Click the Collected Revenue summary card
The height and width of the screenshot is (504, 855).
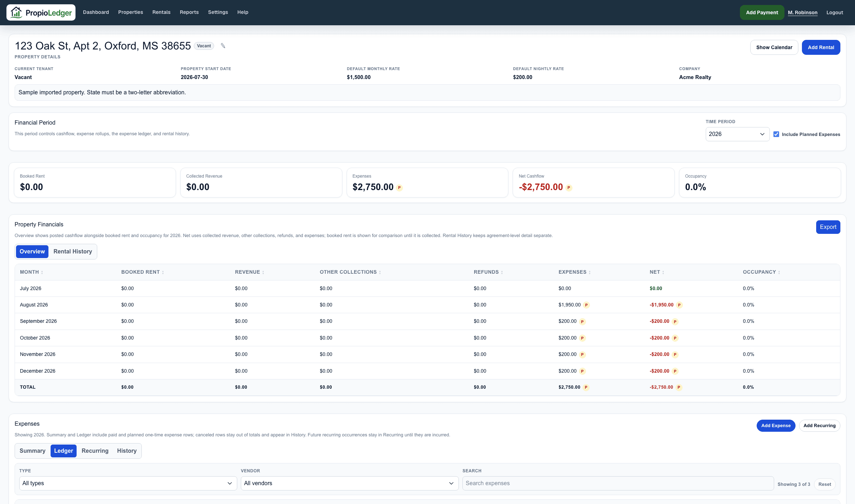tap(261, 183)
